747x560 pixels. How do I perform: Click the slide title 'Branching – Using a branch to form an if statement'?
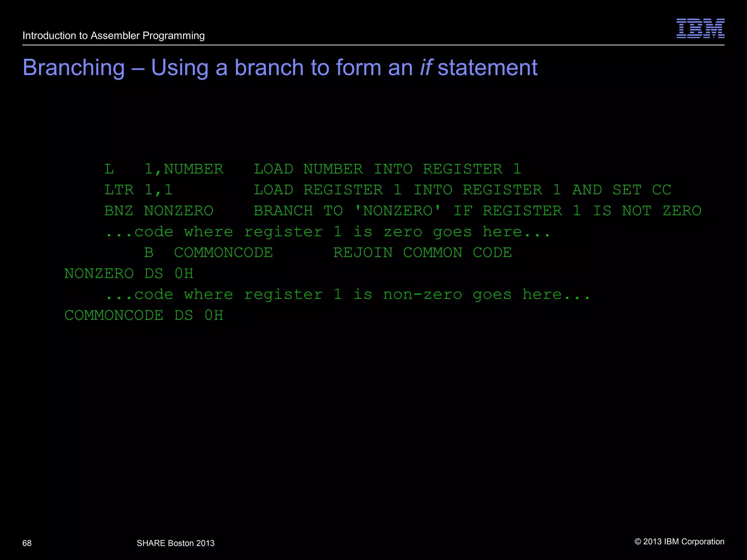(x=280, y=67)
